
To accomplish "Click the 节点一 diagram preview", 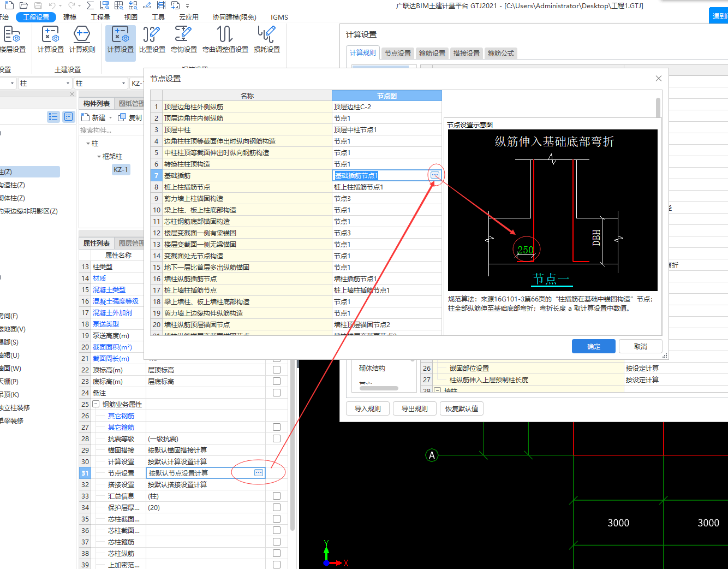I will click(x=552, y=210).
